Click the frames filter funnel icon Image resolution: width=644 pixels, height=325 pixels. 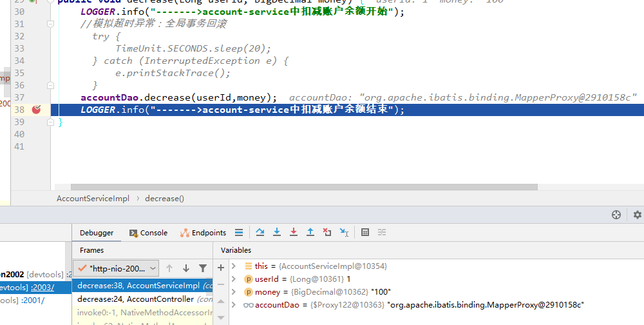pos(203,268)
